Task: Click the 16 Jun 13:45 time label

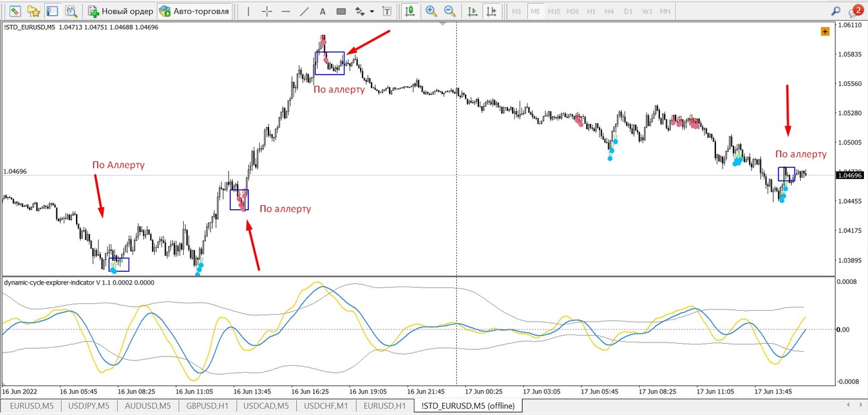Action: [x=252, y=391]
